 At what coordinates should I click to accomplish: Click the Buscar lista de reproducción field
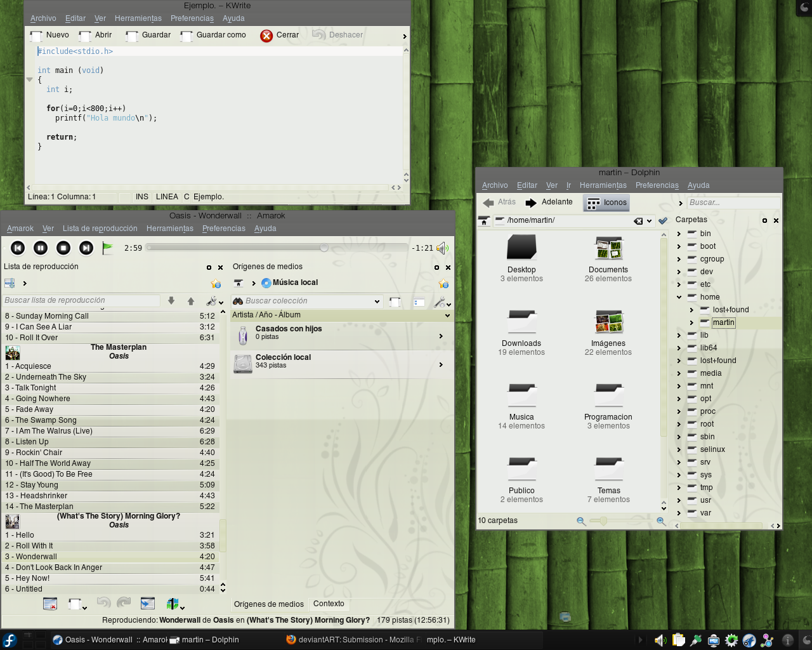[81, 301]
